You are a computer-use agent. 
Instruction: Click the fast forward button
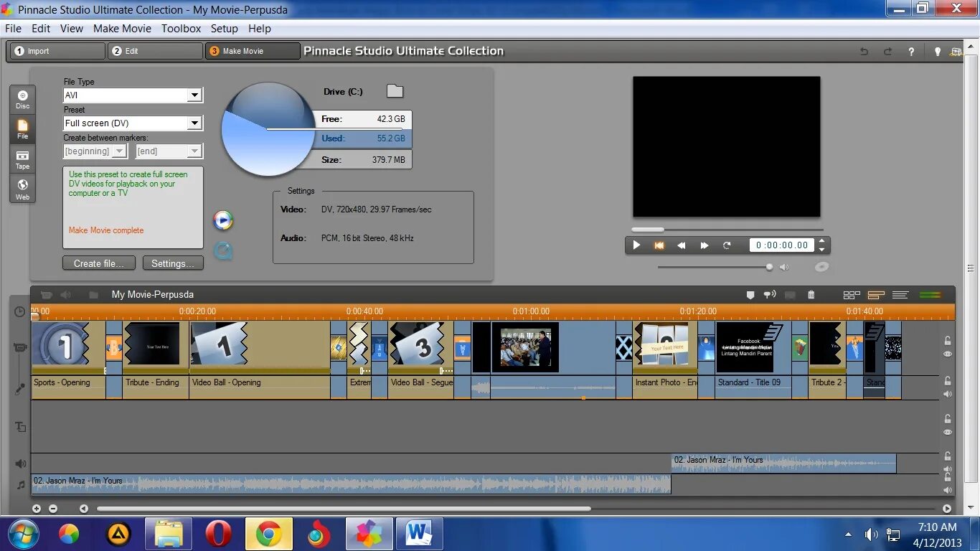pos(704,245)
